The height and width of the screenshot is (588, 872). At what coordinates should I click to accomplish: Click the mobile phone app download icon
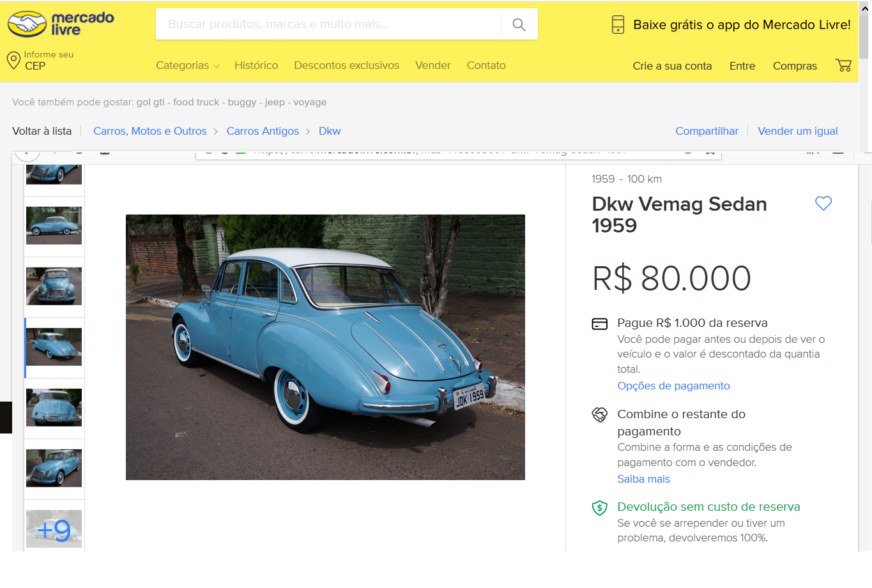[x=618, y=24]
